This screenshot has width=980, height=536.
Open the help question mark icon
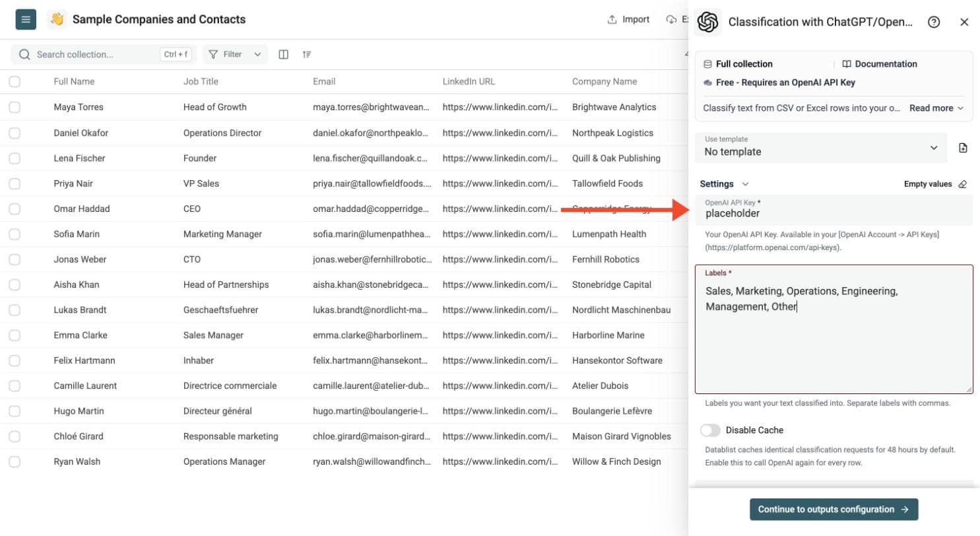point(934,22)
